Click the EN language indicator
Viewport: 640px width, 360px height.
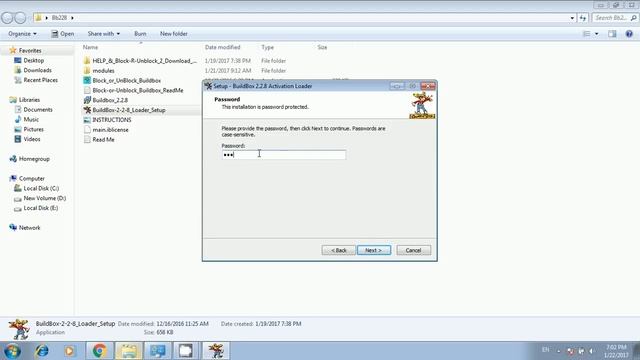tap(545, 350)
